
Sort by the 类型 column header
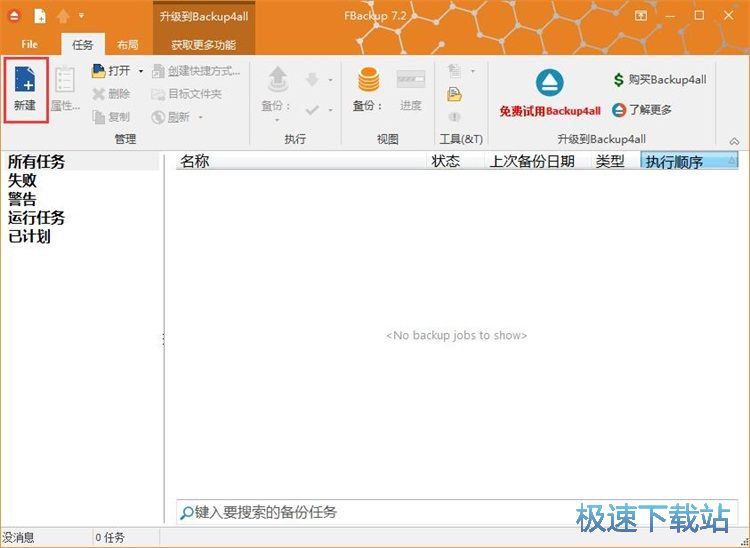(616, 161)
